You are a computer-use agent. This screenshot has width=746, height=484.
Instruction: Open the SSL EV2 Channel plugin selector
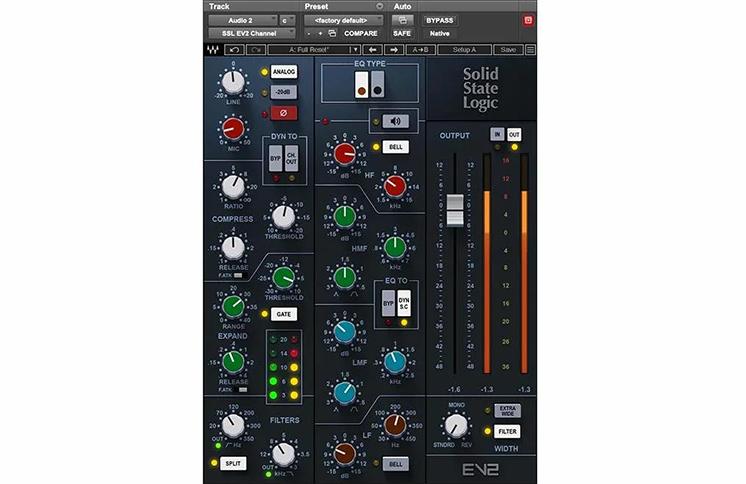coord(252,33)
